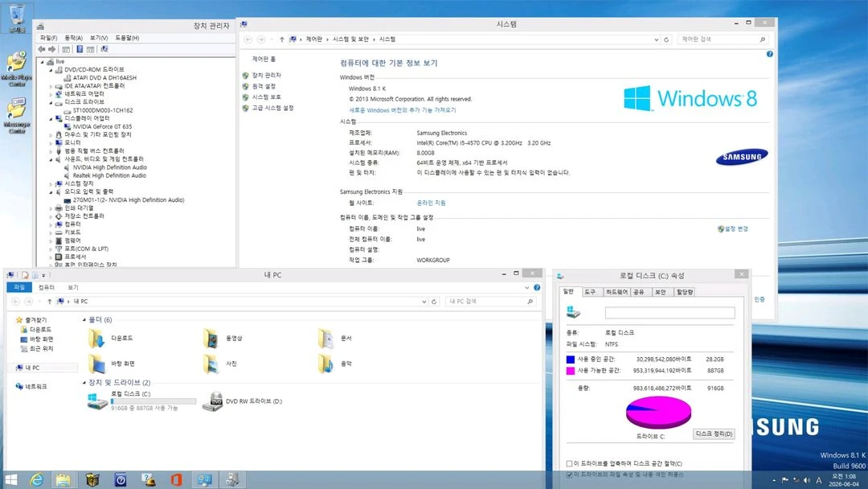Open the Office icon on the taskbar
This screenshot has height=489, width=868.
pyautogui.click(x=176, y=479)
